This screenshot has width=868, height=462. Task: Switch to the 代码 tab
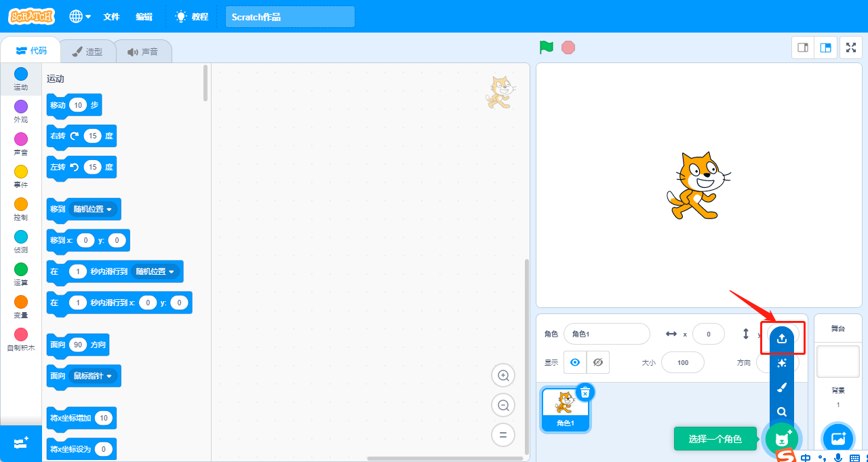coord(31,51)
